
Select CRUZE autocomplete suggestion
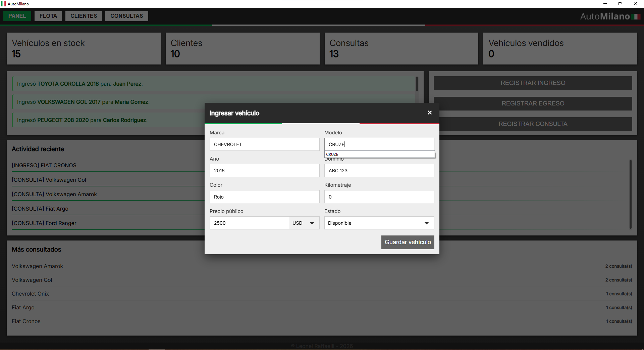click(x=379, y=155)
